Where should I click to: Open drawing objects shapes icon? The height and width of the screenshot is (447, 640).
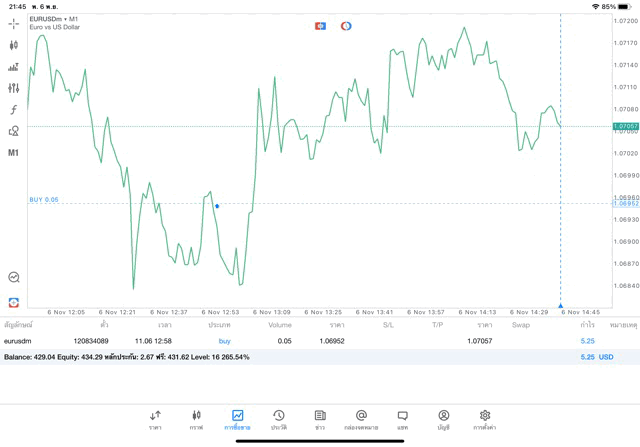click(13, 131)
